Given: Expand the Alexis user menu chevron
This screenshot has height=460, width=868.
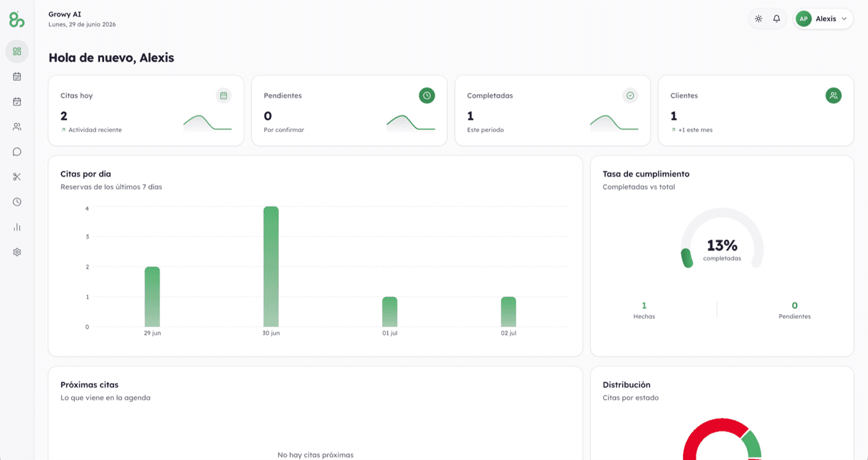Looking at the screenshot, I should tap(844, 19).
